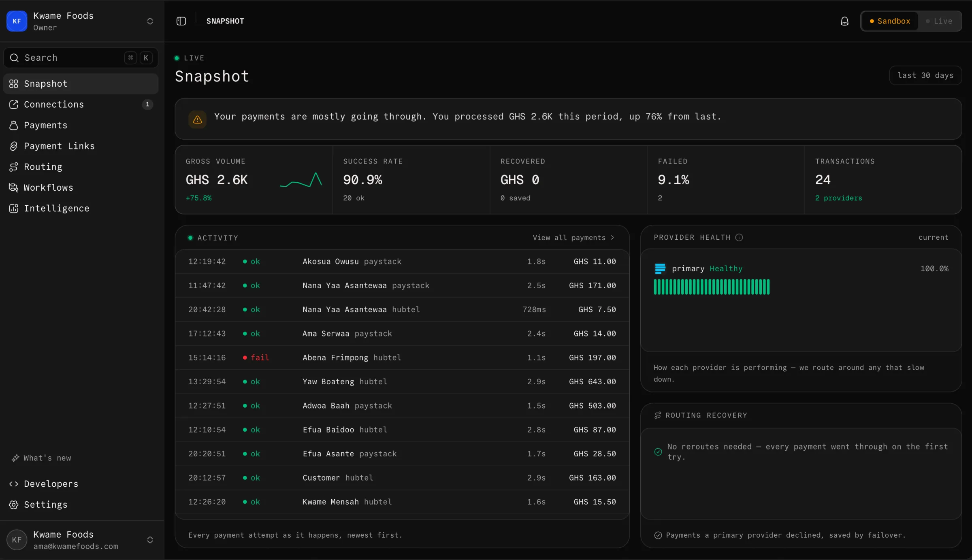Select Nana Yaa Asantewaa GHS 171.00 row
The height and width of the screenshot is (560, 972).
[402, 285]
